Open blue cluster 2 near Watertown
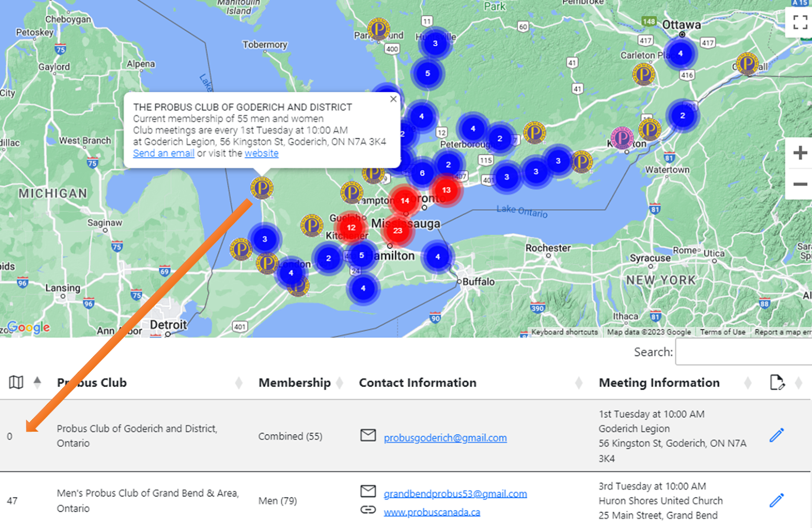 coord(683,116)
